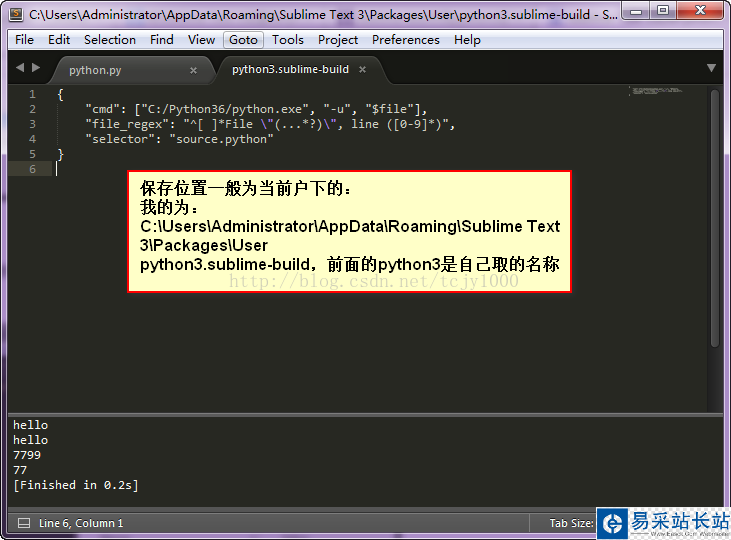Click the "$file" string in line 2
Viewport: 731px width, 540px height.
tap(390, 109)
